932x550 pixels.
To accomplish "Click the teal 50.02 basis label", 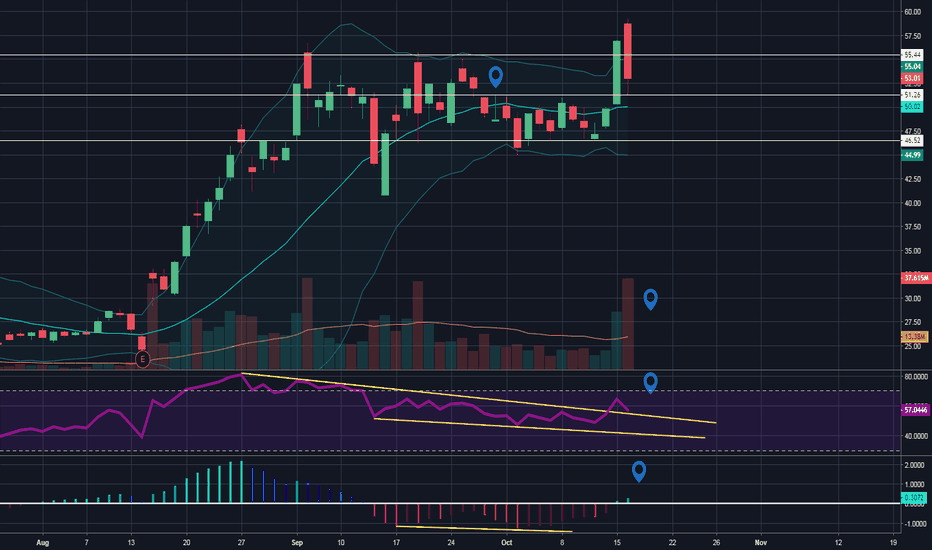I will click(x=912, y=107).
